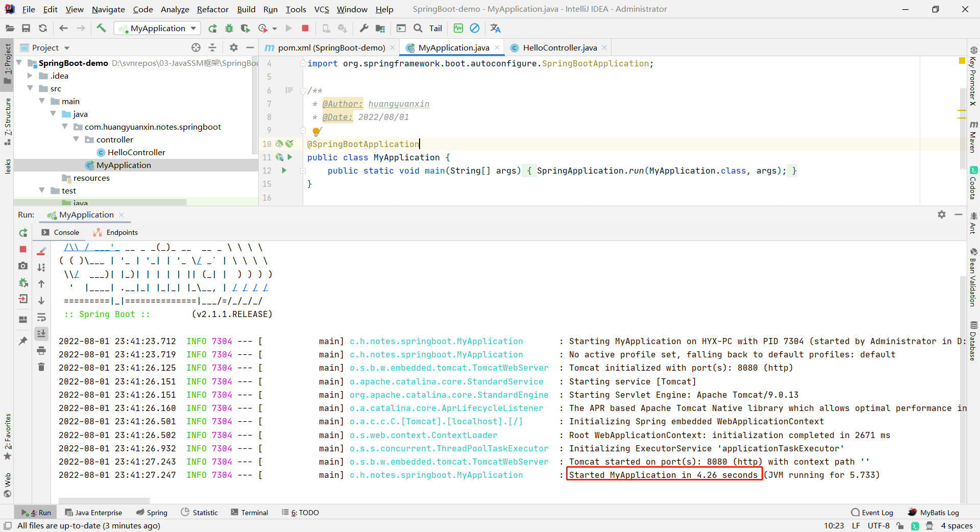Click the yellow warning marker in editor stripe
Image resolution: width=980 pixels, height=532 pixels.
[x=962, y=61]
